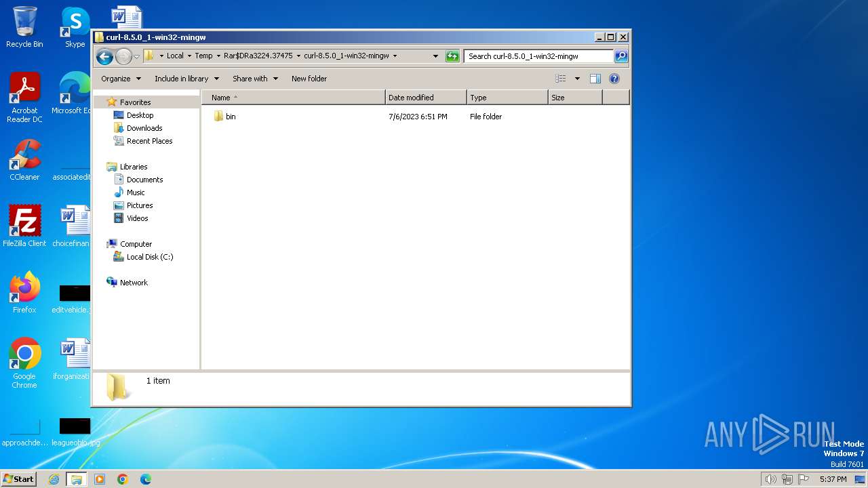Launch Chrome from taskbar
This screenshot has height=488, width=868.
[123, 479]
